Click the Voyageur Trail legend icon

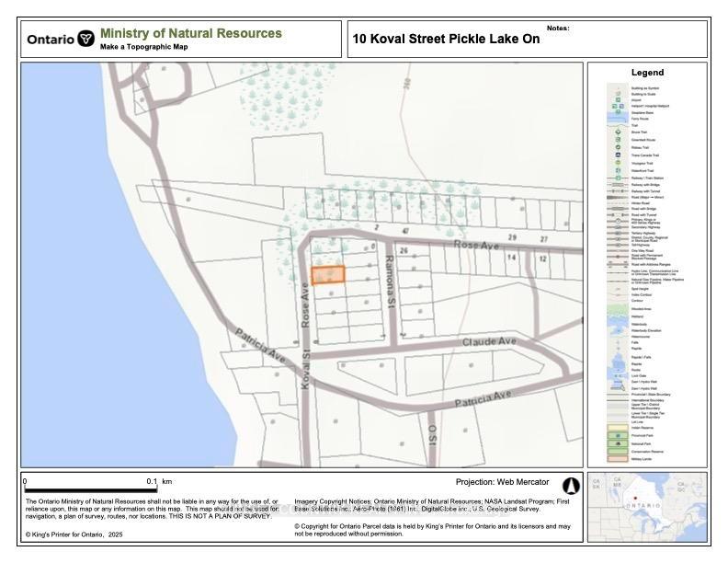(x=618, y=163)
